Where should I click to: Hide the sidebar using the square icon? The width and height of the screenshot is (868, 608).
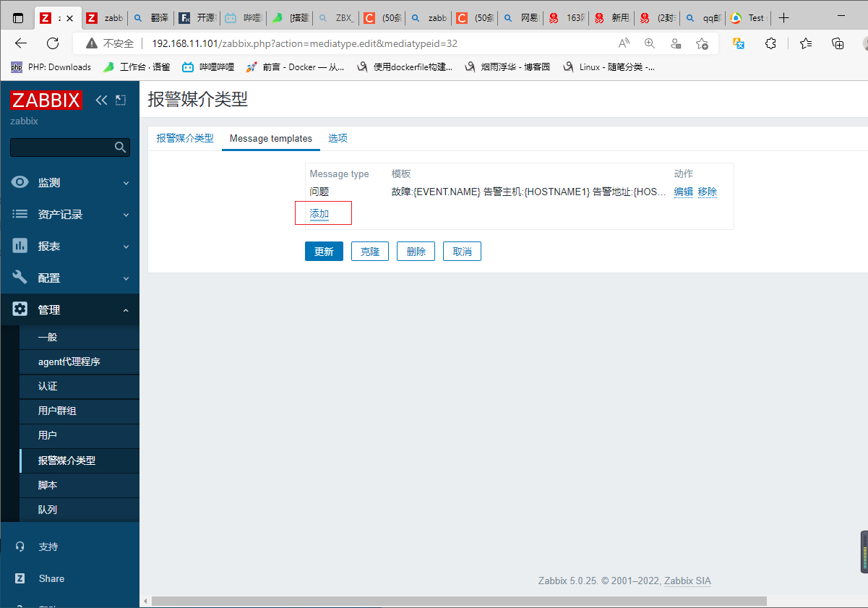coord(121,100)
